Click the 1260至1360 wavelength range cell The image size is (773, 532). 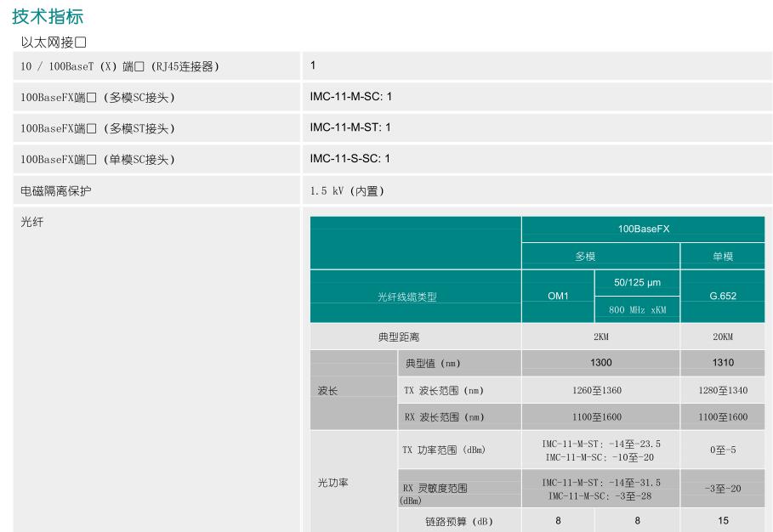click(x=600, y=390)
